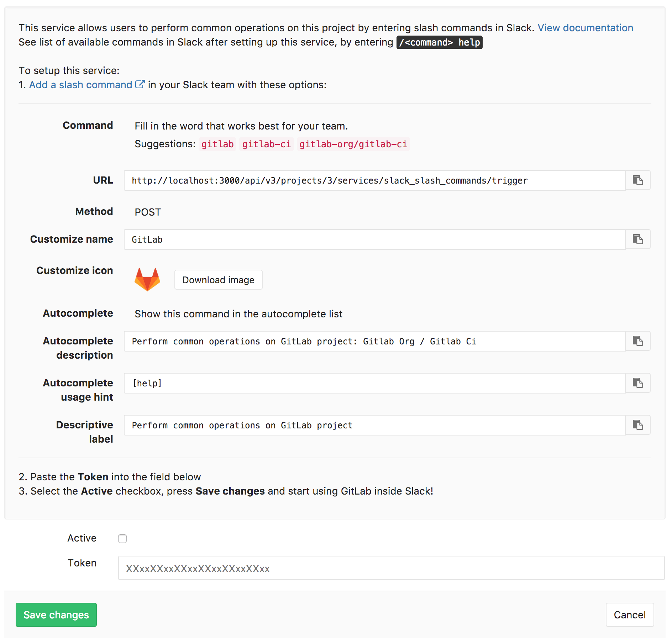The width and height of the screenshot is (672, 644).
Task: Copy the GitLab customize name field
Action: [x=637, y=239]
